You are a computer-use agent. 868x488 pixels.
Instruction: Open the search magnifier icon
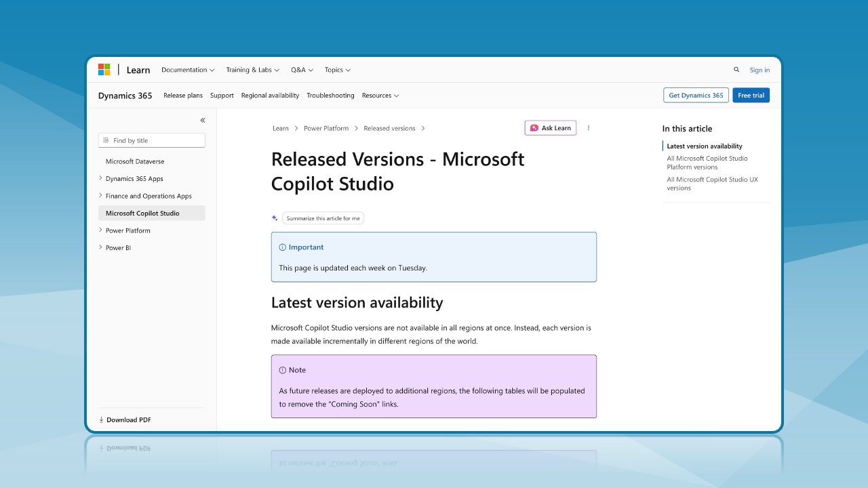[x=736, y=70]
